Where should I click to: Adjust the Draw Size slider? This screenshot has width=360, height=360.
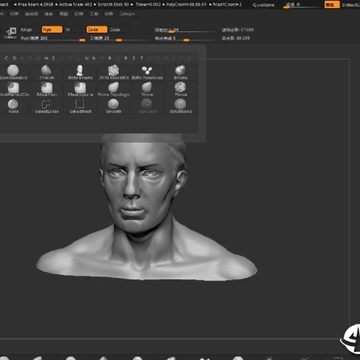pyautogui.click(x=187, y=30)
